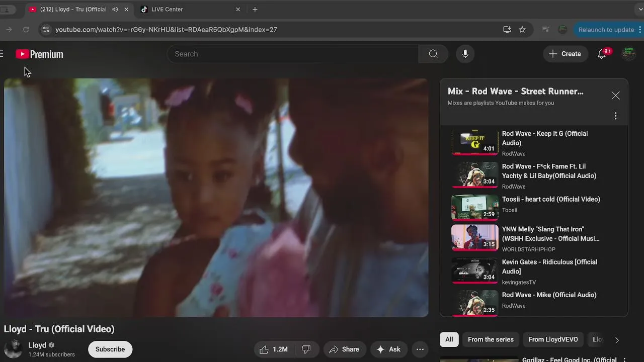Image resolution: width=644 pixels, height=362 pixels.
Task: Open the hamburger guide menu
Action: point(2,54)
